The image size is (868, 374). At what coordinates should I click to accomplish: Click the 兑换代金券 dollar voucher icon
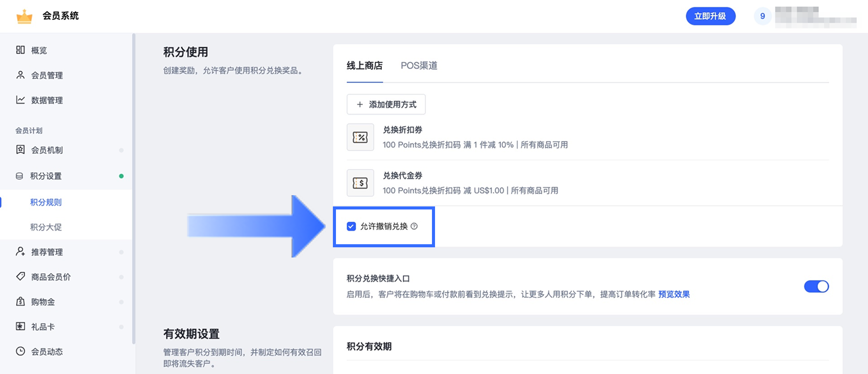(x=360, y=183)
